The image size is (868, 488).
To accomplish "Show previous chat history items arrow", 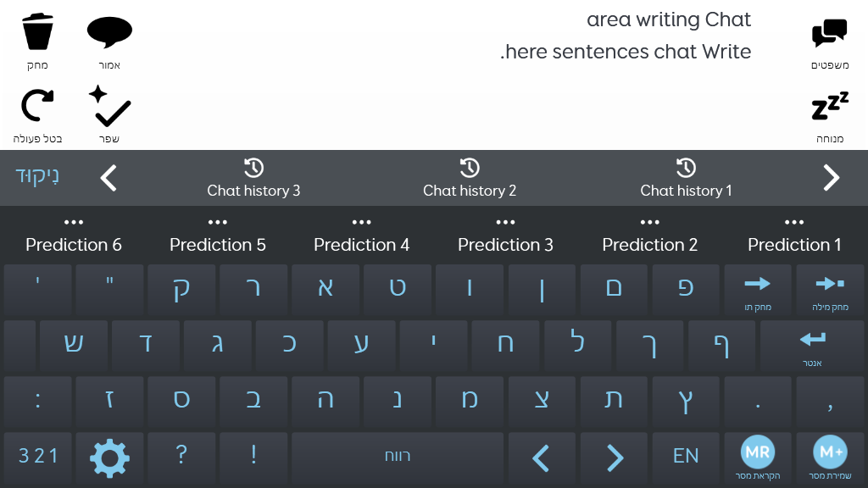I will [x=108, y=178].
